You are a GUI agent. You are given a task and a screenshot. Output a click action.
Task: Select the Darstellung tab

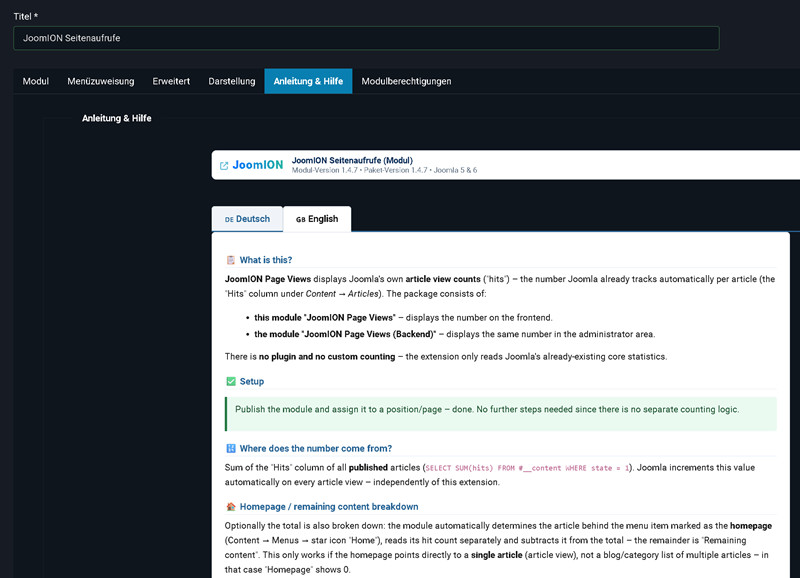(x=232, y=81)
